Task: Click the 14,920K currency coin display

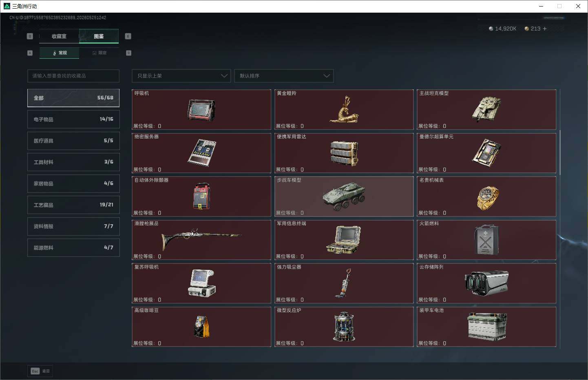Action: 502,29
